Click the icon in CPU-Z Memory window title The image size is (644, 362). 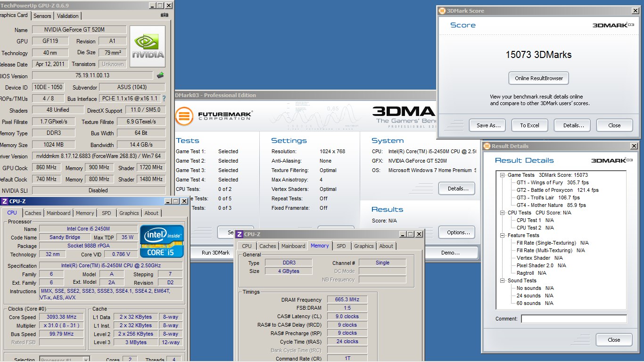239,234
